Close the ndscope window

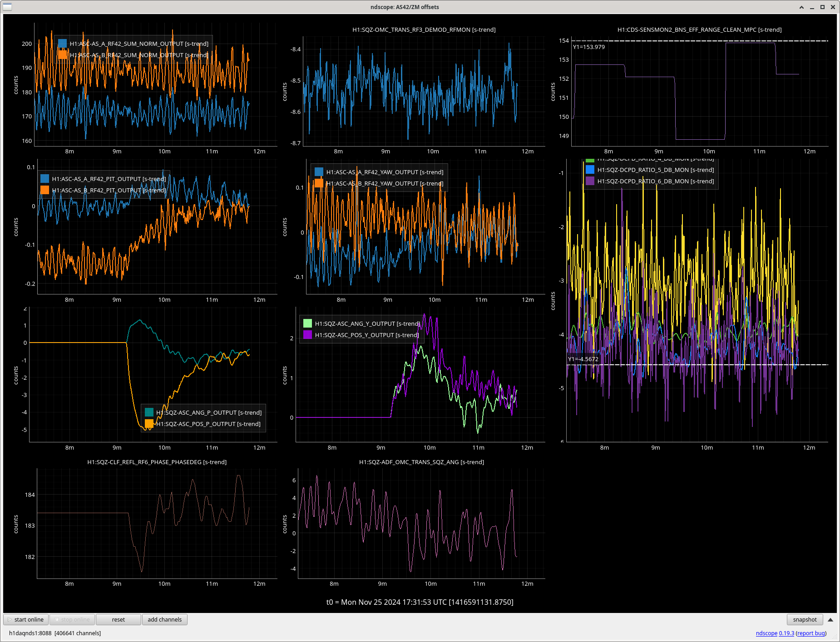pyautogui.click(x=833, y=7)
